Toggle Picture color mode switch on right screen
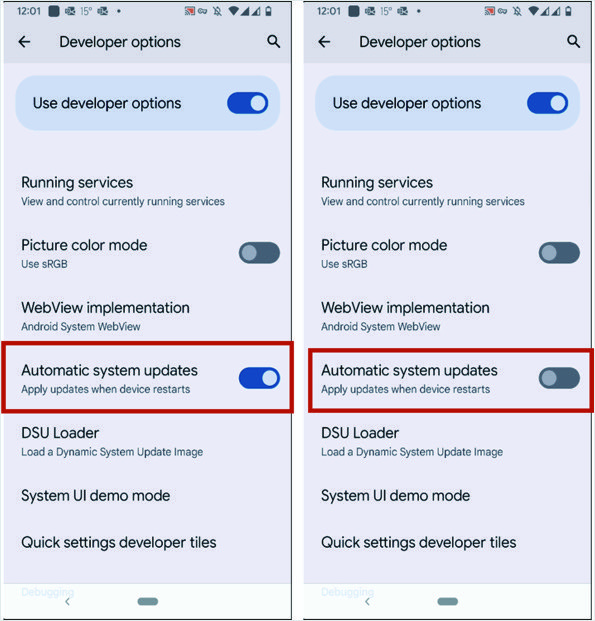 (559, 253)
